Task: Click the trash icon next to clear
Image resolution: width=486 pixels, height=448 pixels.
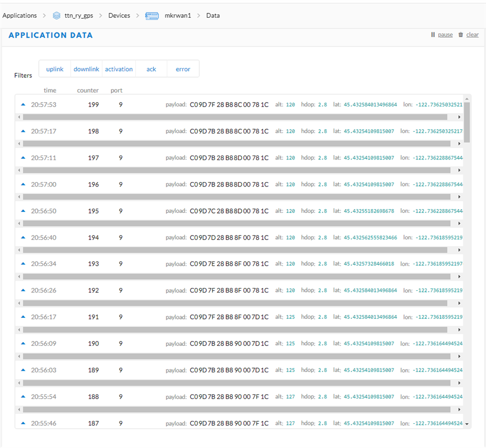Action: pos(461,35)
